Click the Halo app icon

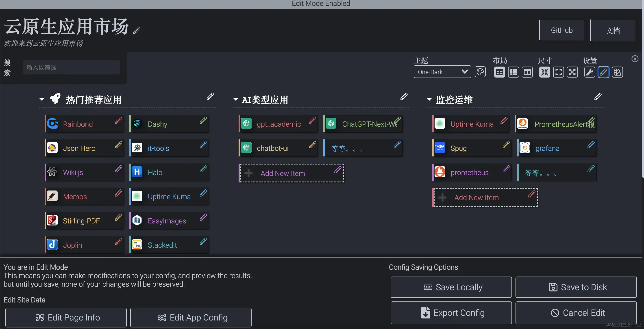[137, 172]
